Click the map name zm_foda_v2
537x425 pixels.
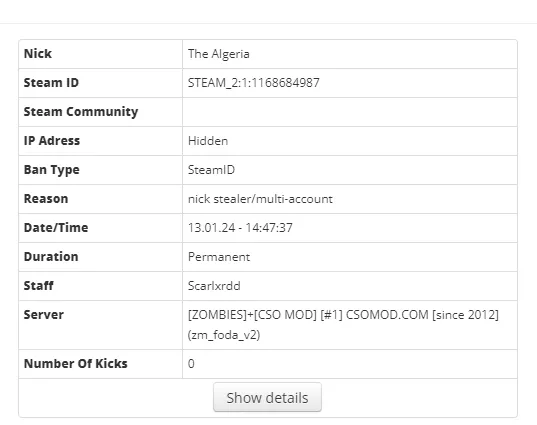pyautogui.click(x=224, y=335)
